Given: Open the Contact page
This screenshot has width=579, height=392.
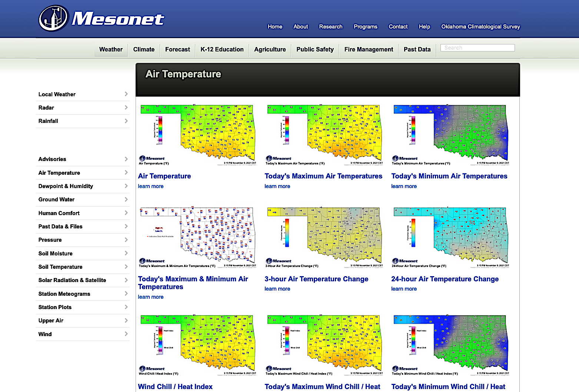Looking at the screenshot, I should 398,27.
